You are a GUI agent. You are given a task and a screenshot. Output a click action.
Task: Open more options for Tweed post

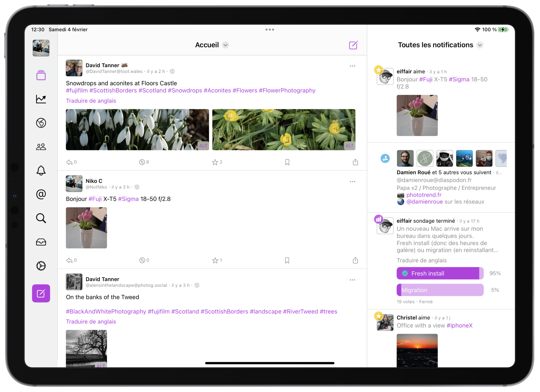353,280
